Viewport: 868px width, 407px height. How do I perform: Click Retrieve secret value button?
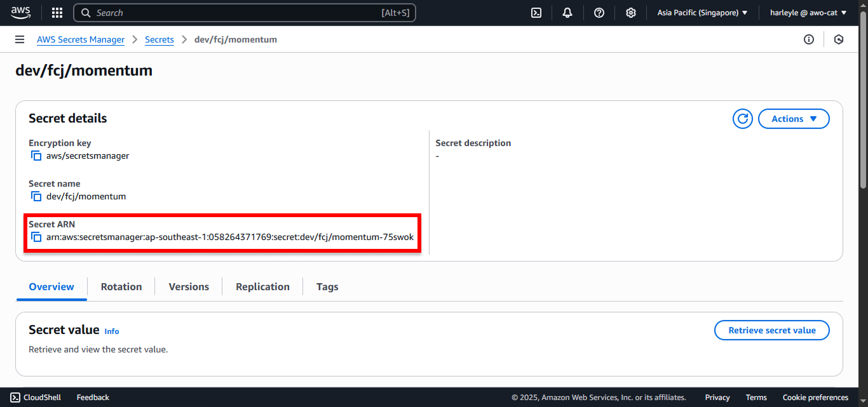[772, 330]
